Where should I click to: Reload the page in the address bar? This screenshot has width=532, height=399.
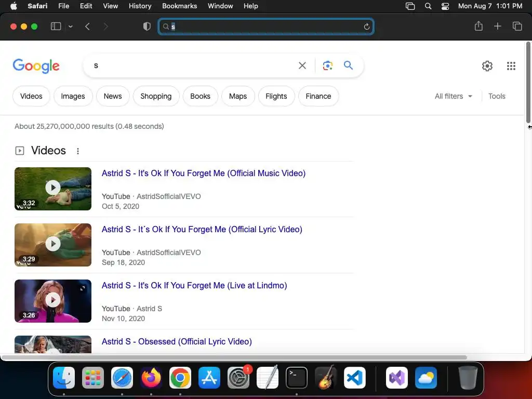click(x=366, y=26)
